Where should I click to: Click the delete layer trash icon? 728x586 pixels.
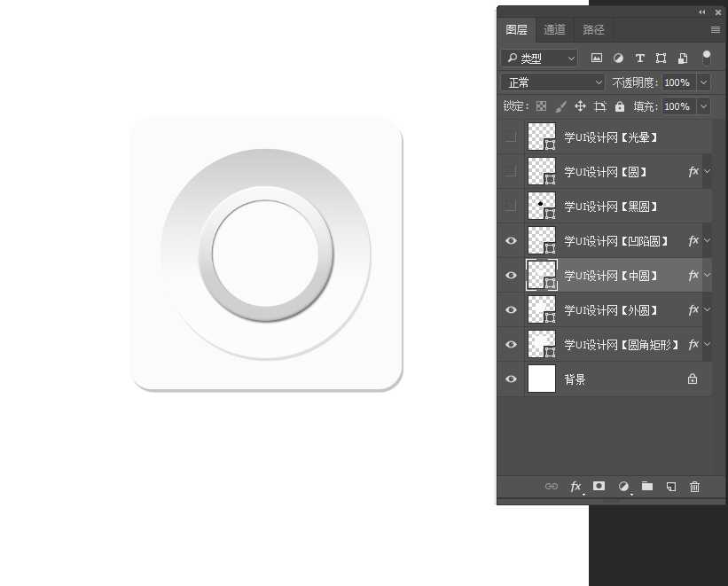695,486
